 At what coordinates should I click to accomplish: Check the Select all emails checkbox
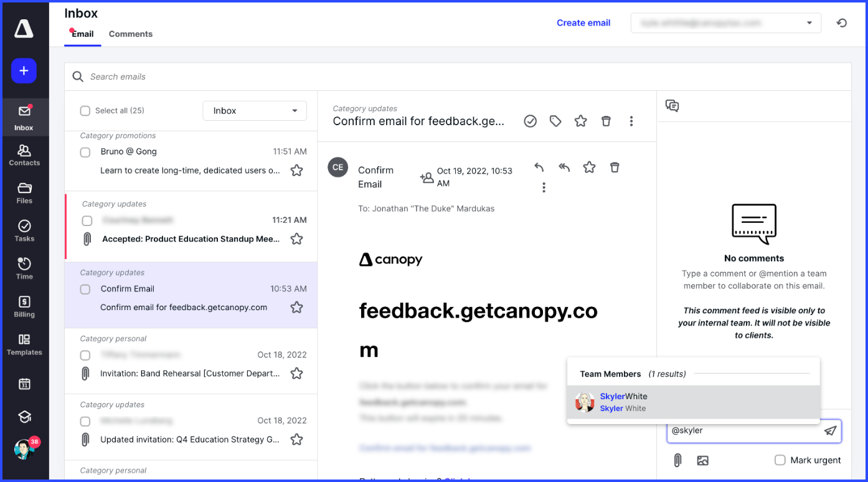85,110
